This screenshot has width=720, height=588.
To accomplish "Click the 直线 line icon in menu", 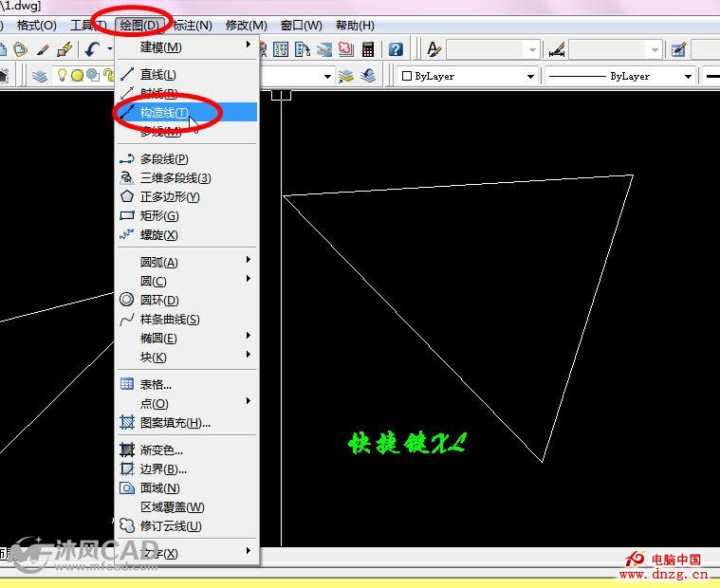I will (127, 74).
